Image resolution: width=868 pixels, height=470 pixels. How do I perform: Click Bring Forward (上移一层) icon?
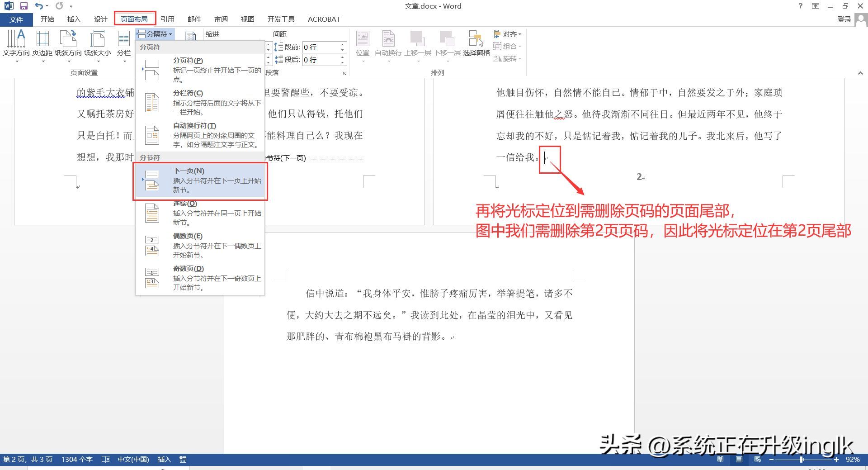[417, 39]
